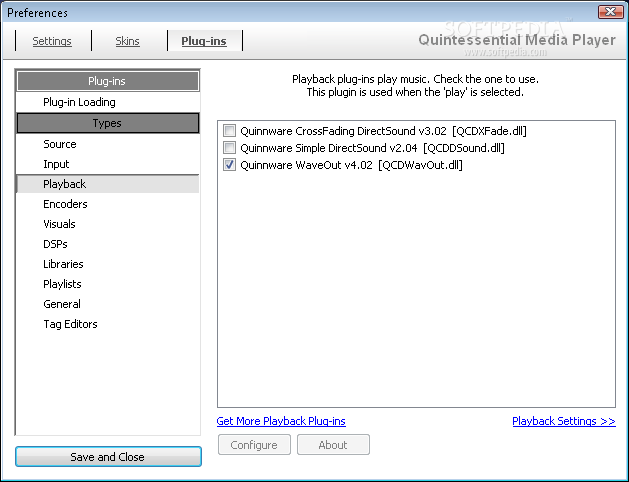Close the Preferences window
This screenshot has height=482, width=629.
click(611, 12)
